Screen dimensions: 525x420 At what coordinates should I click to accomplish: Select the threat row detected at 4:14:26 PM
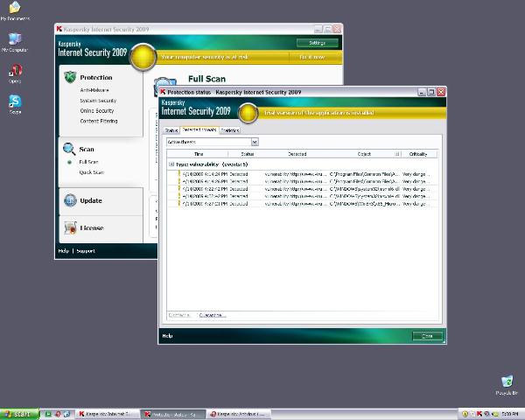pyautogui.click(x=303, y=181)
